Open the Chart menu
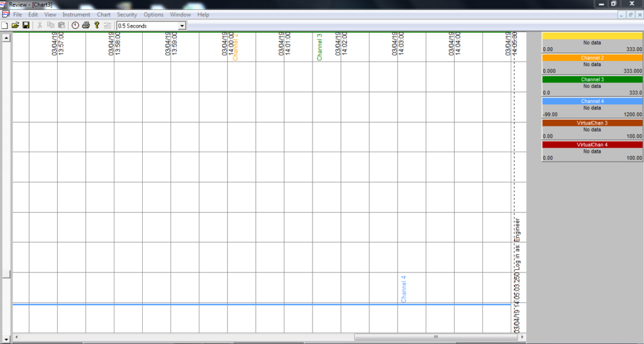644x344 pixels. coord(104,14)
